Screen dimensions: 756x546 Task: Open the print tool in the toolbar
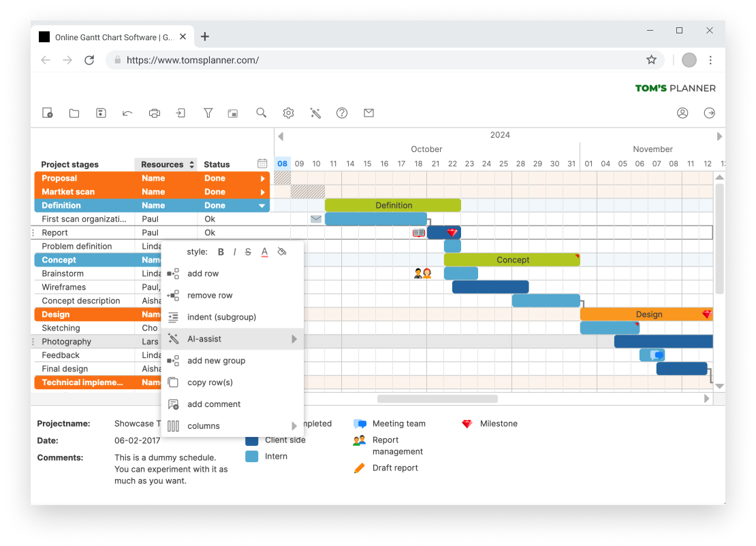tap(154, 112)
